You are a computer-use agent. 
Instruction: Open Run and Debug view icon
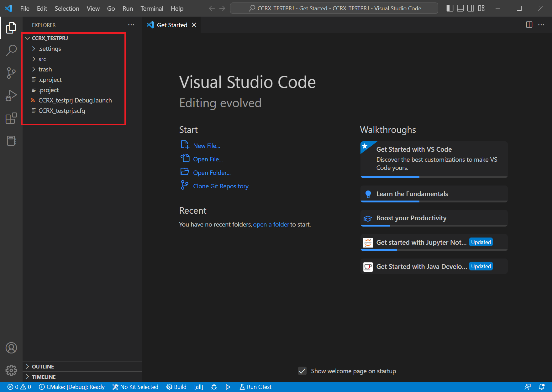click(x=11, y=96)
